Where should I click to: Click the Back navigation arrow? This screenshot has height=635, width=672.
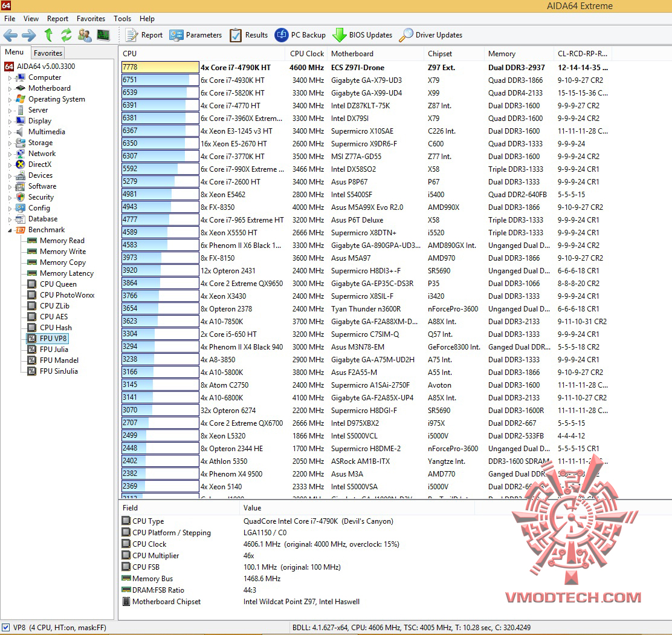tap(10, 35)
